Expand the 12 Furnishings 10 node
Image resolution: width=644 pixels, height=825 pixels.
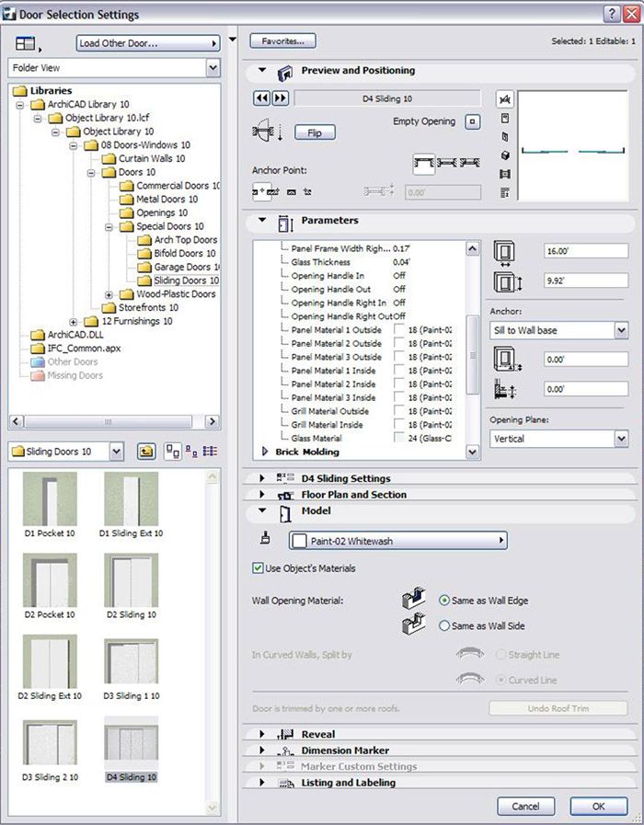[73, 322]
